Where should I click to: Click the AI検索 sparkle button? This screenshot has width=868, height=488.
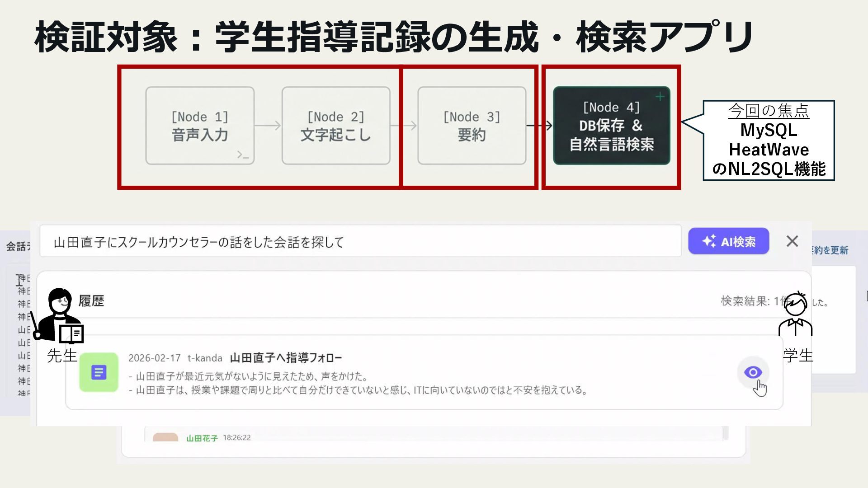click(x=728, y=241)
